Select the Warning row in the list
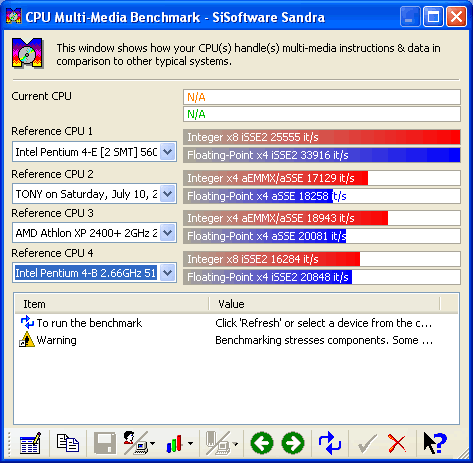 pos(237,340)
